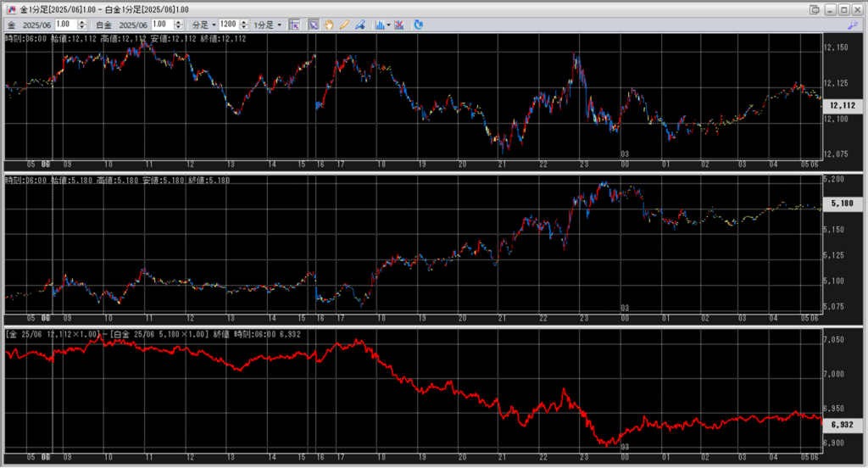
Task: Open the bar chart indicator icon
Action: (380, 25)
